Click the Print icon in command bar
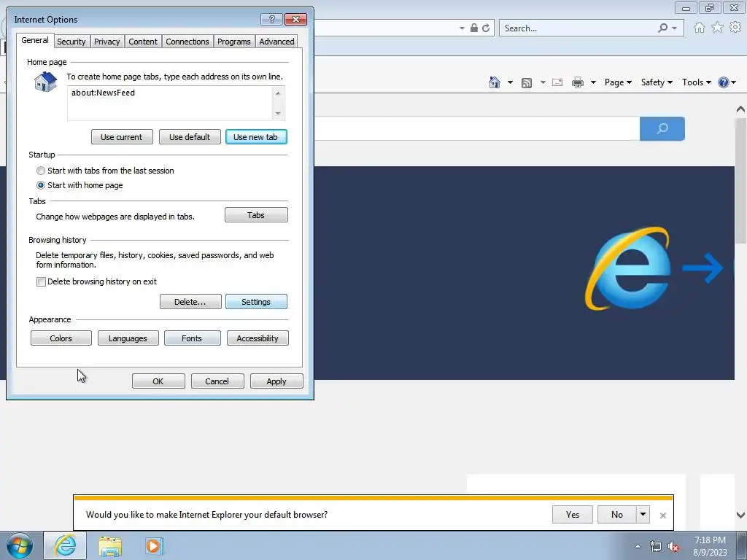 tap(578, 82)
